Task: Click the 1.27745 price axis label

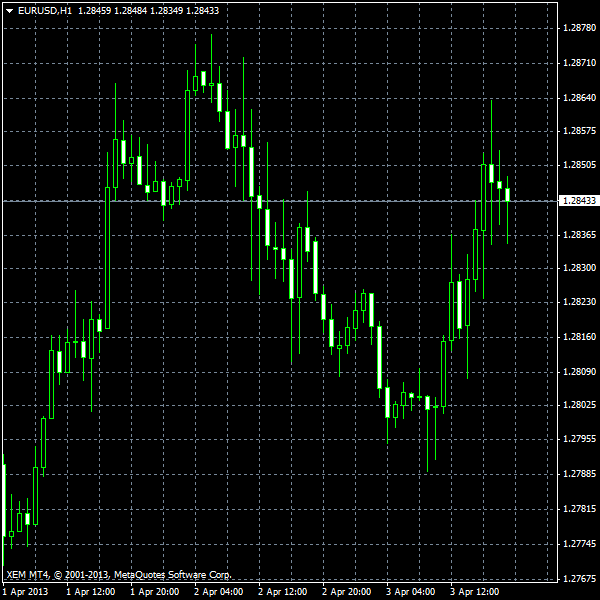Action: [x=580, y=544]
